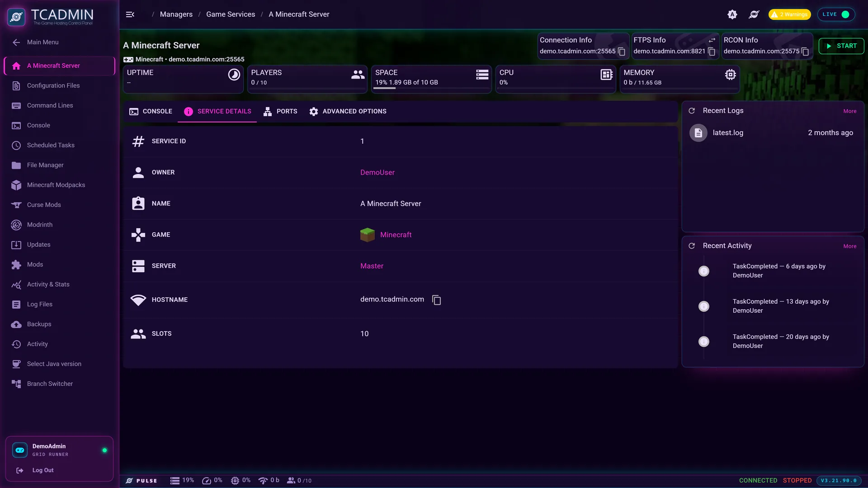
Task: Refresh the Recent Activity panel
Action: click(x=692, y=246)
